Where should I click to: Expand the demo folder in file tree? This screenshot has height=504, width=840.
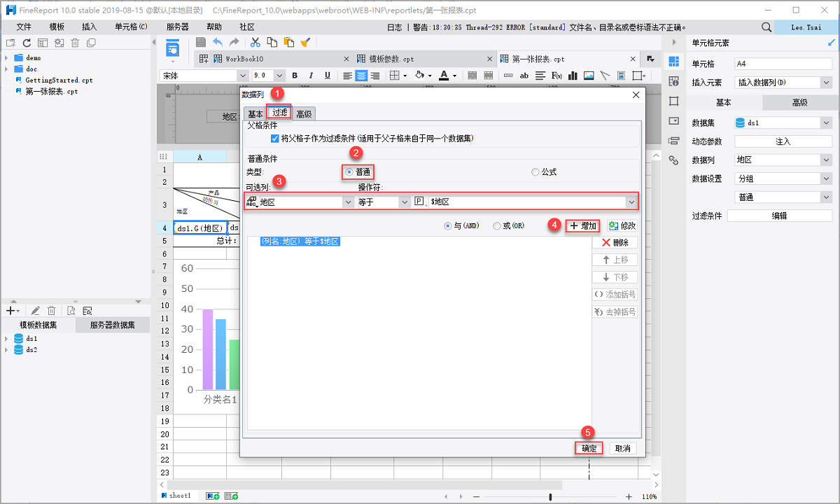(7, 58)
